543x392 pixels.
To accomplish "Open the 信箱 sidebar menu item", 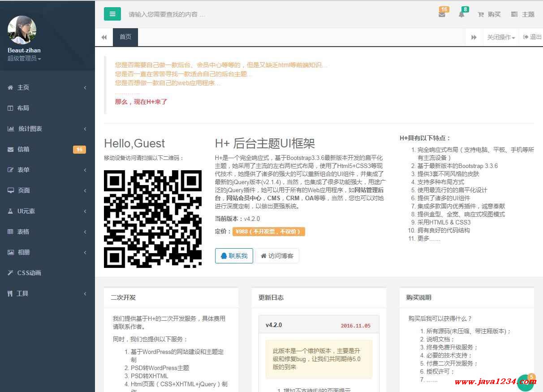I will (47, 149).
